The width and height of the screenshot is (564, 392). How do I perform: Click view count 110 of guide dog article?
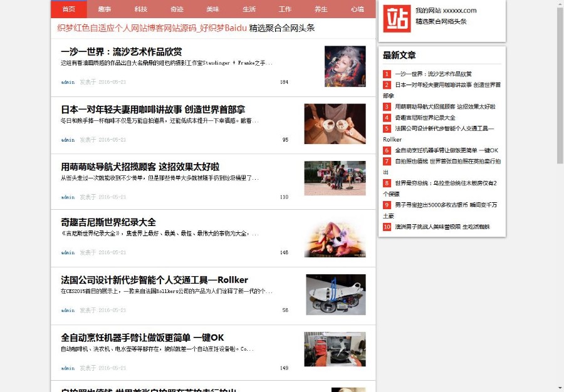(x=284, y=197)
